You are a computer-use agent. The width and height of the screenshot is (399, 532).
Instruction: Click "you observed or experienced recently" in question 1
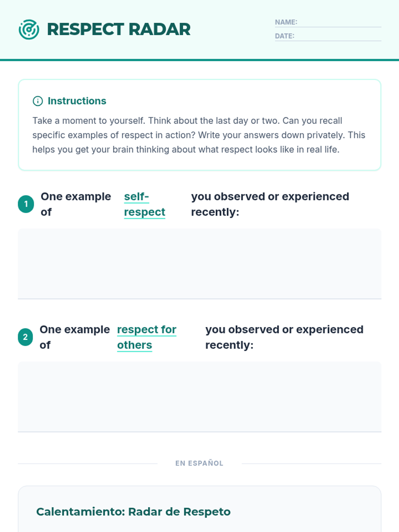pos(270,204)
